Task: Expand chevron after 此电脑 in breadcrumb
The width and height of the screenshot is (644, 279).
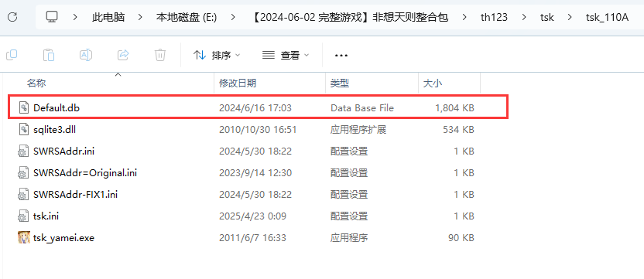Action: tap(140, 17)
